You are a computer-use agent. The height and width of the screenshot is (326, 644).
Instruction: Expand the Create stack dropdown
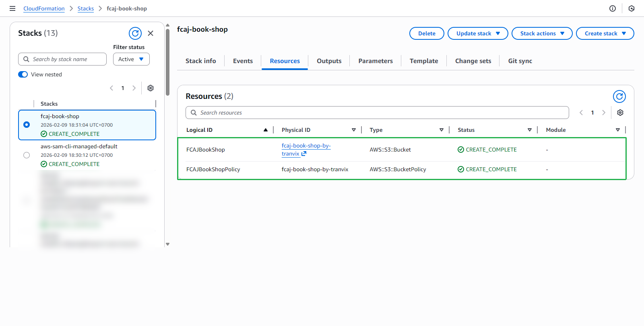tap(605, 33)
